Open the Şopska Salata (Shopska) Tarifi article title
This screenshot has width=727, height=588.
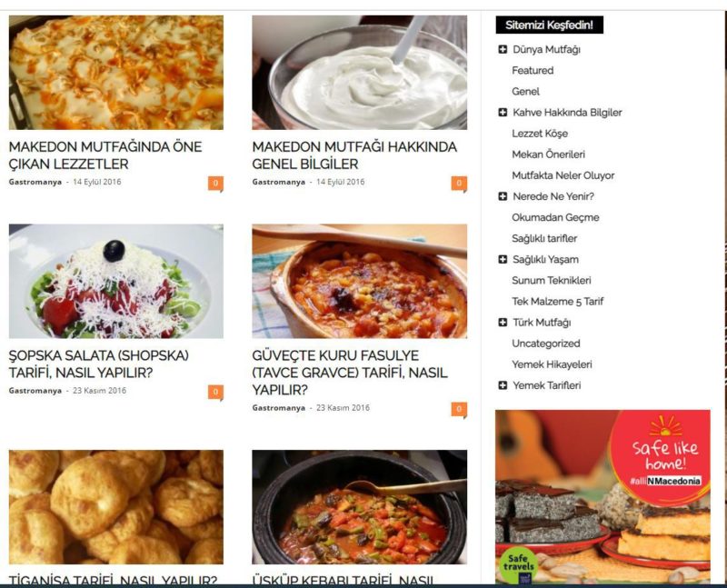(x=99, y=364)
